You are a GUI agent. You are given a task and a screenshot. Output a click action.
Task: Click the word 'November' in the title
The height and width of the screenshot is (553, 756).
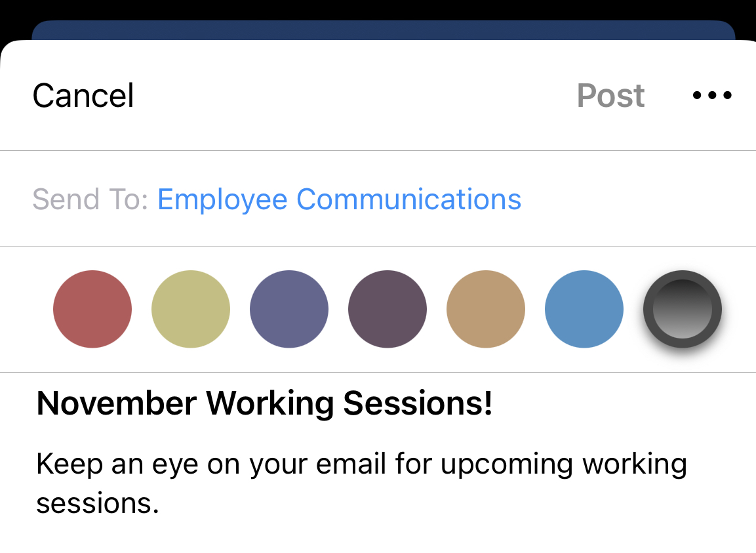click(117, 403)
